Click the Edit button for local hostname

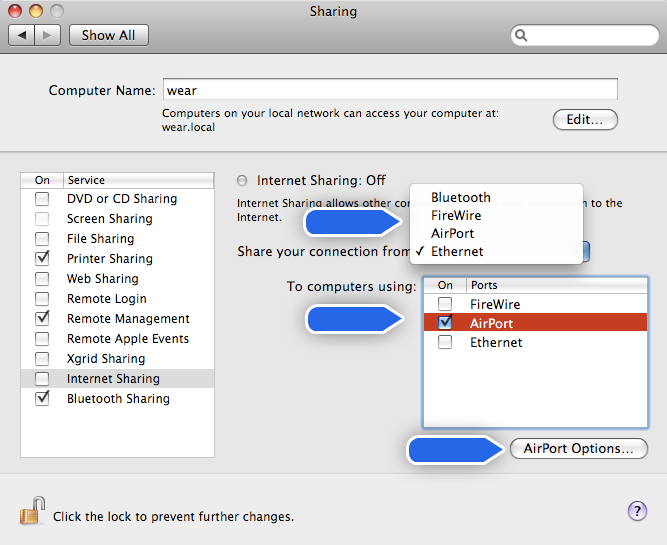coord(585,120)
